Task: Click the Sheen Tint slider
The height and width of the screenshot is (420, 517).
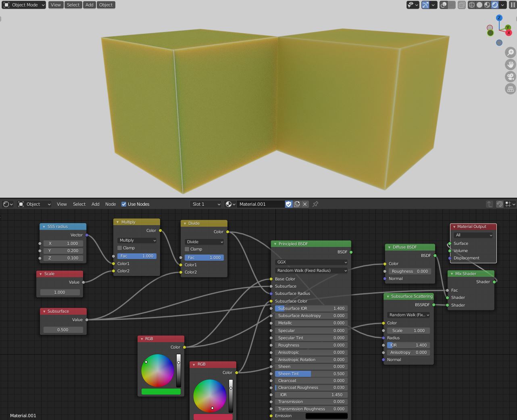Action: (x=311, y=374)
